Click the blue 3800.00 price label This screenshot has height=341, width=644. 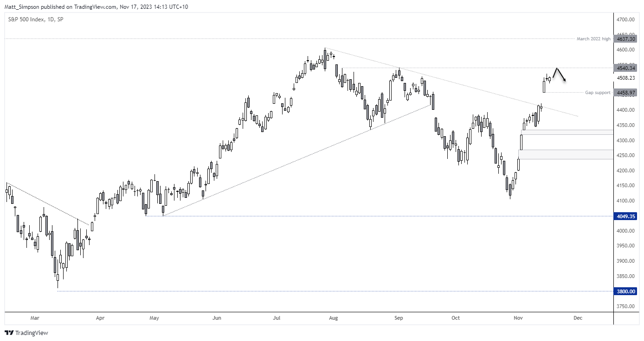[x=625, y=291]
